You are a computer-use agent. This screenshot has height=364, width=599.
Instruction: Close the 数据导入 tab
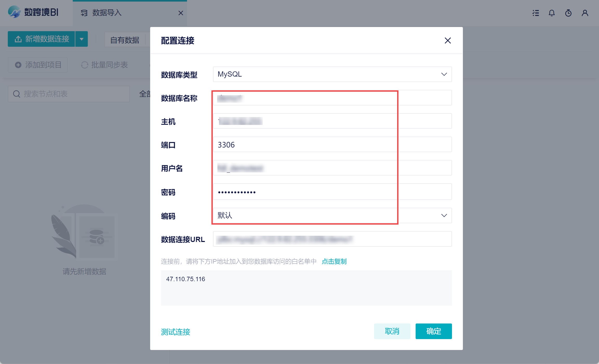pyautogui.click(x=181, y=13)
